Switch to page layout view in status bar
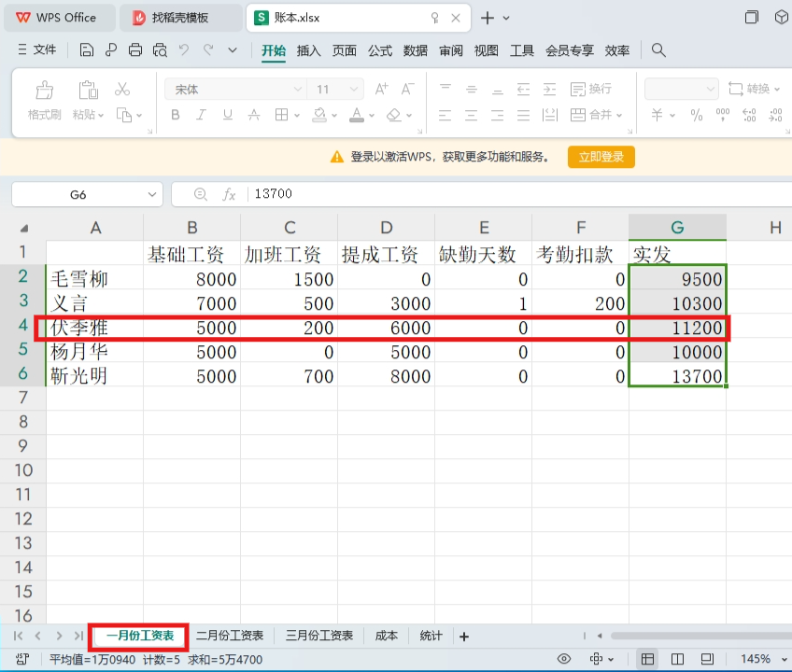This screenshot has width=792, height=672. tap(679, 660)
